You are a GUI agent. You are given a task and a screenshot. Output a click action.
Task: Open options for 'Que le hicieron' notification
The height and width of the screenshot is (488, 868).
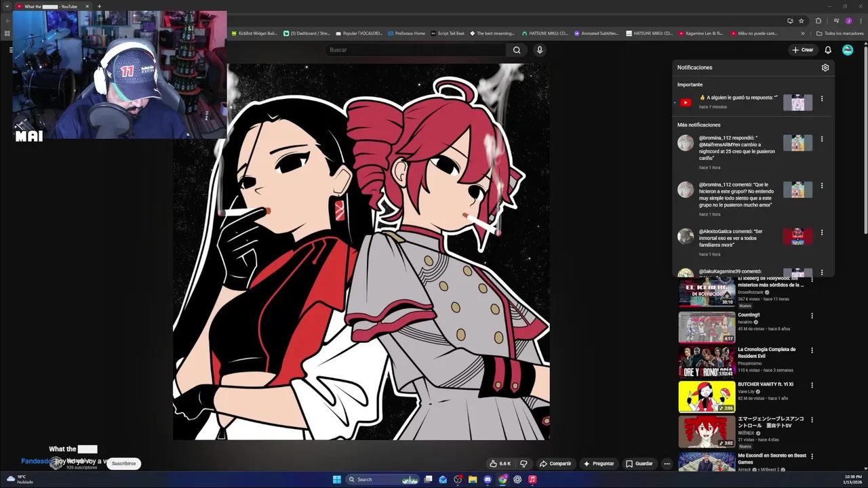click(x=822, y=186)
